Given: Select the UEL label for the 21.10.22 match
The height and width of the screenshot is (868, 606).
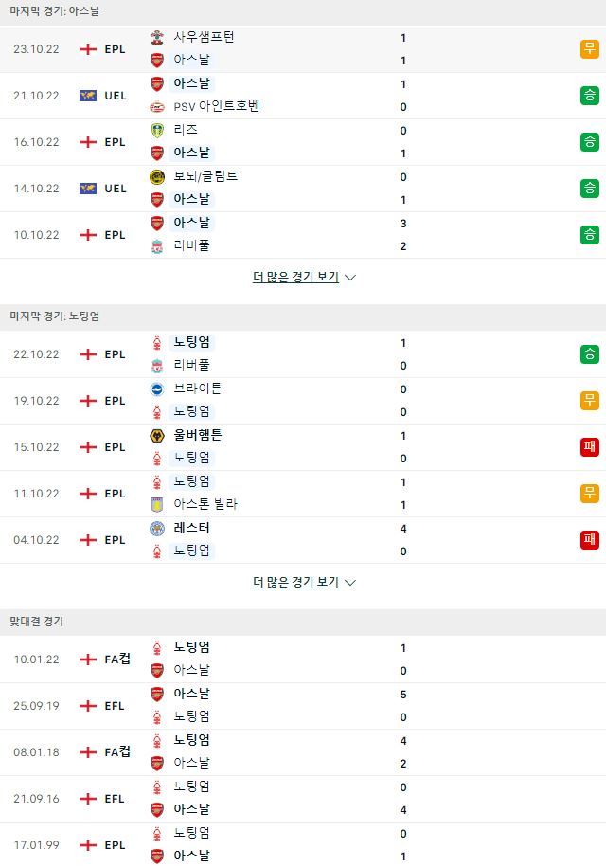Looking at the screenshot, I should click(116, 95).
